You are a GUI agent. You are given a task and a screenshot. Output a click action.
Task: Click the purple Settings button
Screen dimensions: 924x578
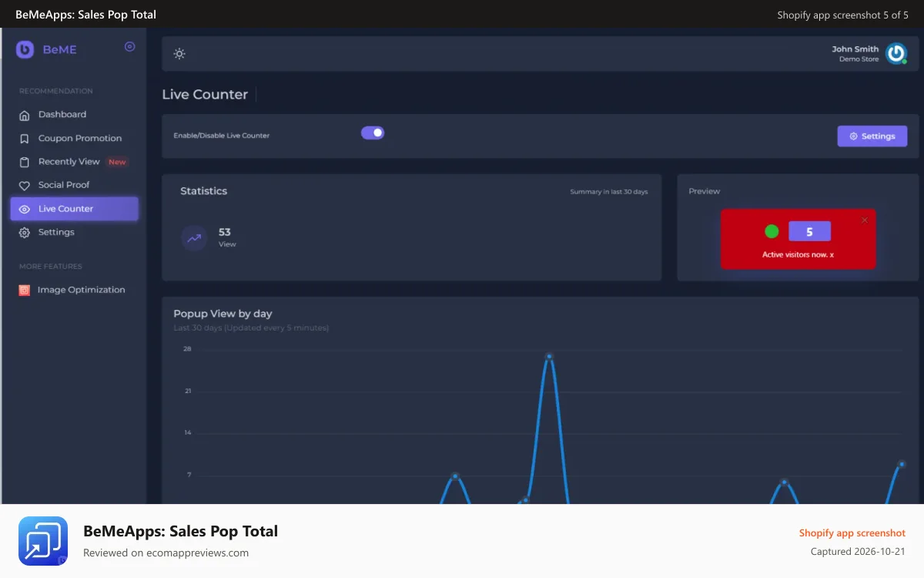pyautogui.click(x=872, y=136)
